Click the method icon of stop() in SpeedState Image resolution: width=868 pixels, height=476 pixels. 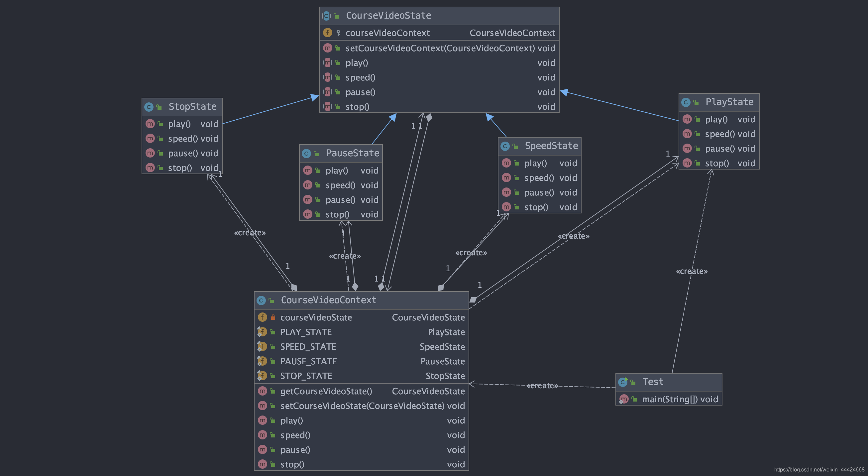(x=506, y=207)
